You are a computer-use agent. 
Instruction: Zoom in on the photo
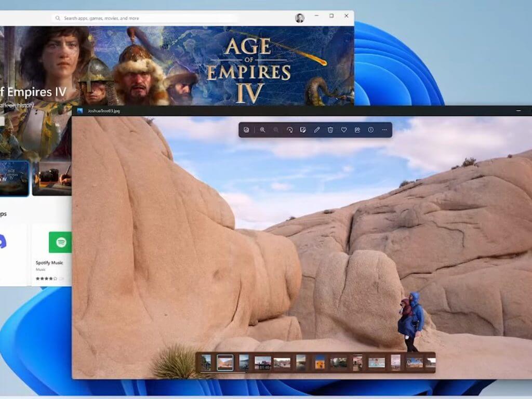pos(262,130)
